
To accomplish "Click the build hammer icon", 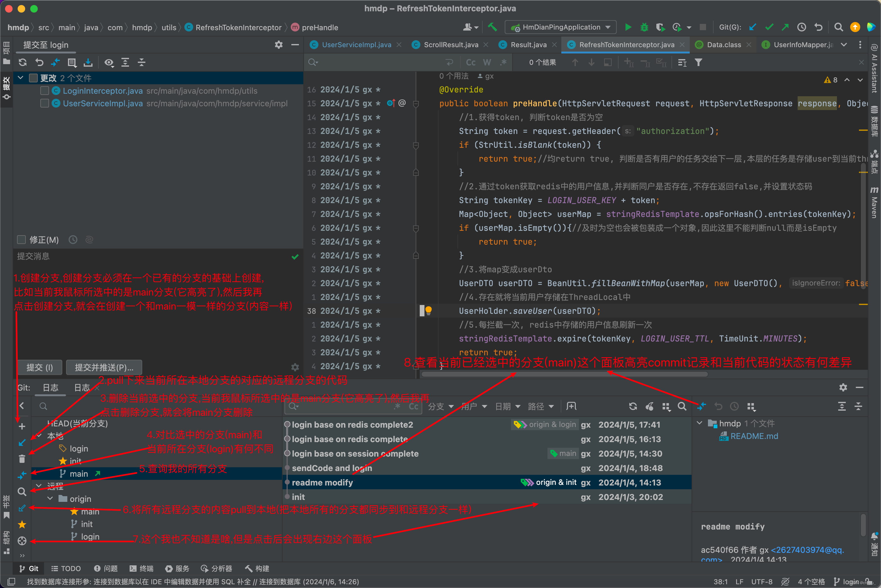I will point(492,27).
